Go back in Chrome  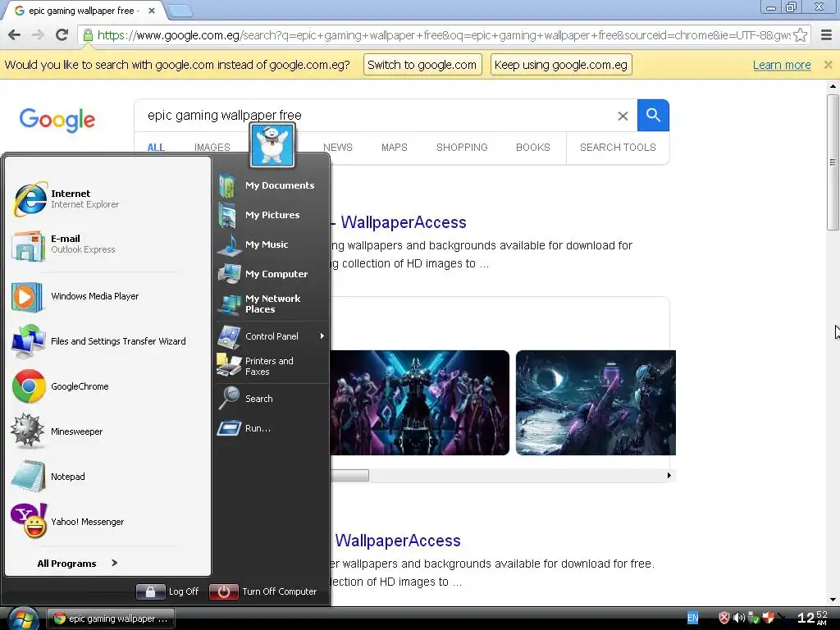click(15, 34)
